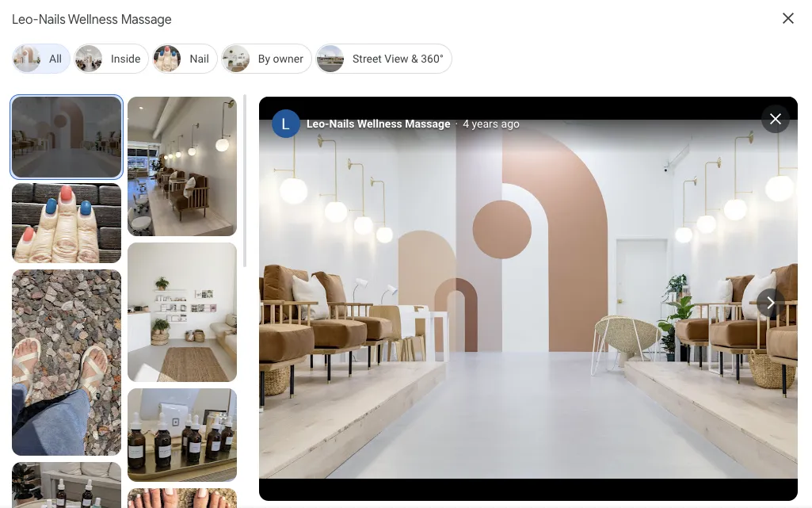812x508 pixels.
Task: Click the main salon interior photo
Action: (528, 317)
